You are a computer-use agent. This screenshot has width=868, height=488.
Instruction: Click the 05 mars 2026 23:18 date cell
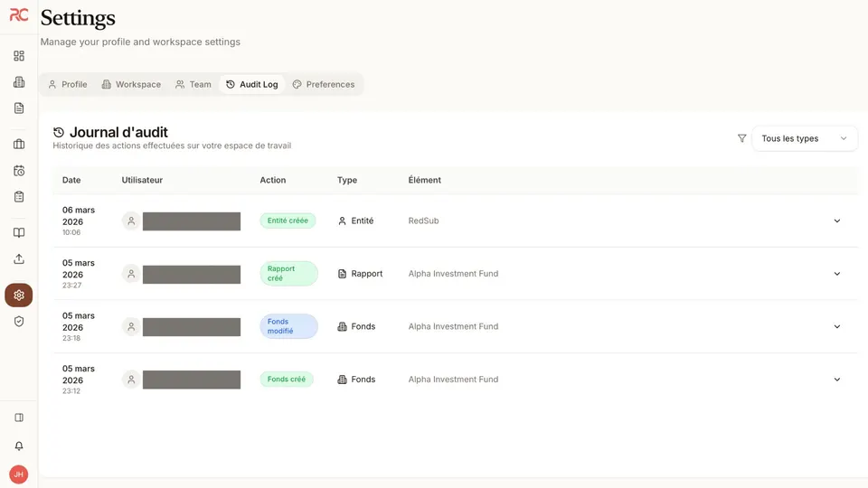79,326
